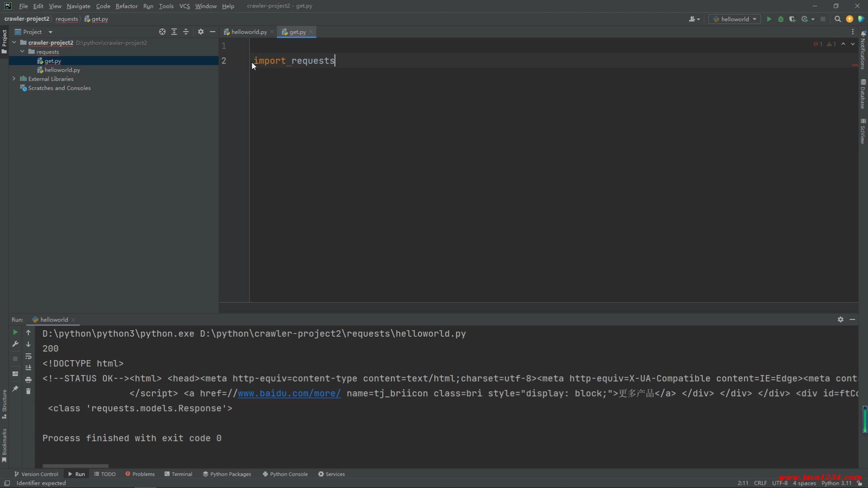
Task: Hide the Project tool window
Action: pos(212,32)
